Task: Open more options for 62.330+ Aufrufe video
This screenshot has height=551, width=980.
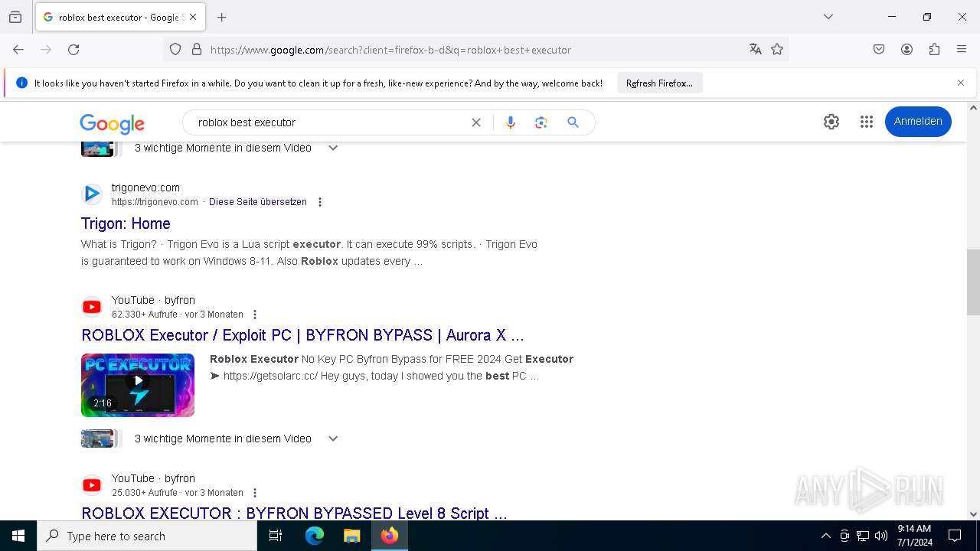Action: (x=255, y=315)
